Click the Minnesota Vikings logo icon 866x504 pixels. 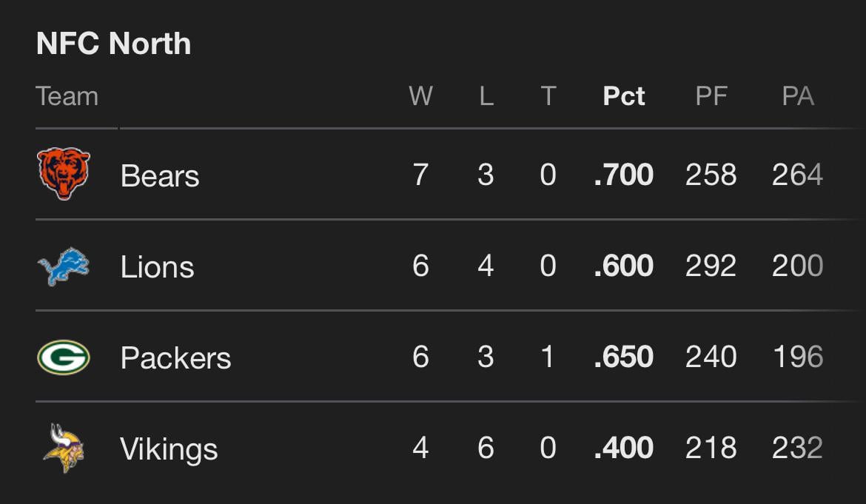(64, 448)
